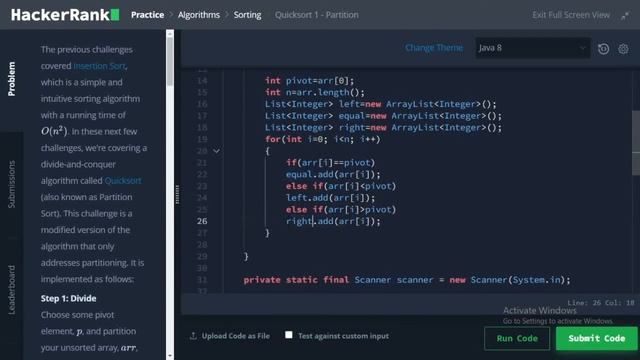The height and width of the screenshot is (360, 640).
Task: Click the 'equal.add(arr[i]);' line
Action: coord(333,175)
